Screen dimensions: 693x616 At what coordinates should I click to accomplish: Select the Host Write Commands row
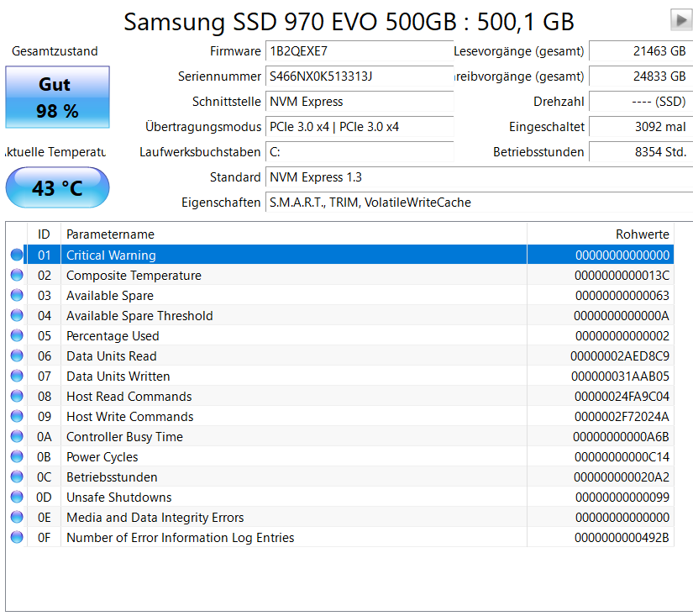pyautogui.click(x=340, y=417)
